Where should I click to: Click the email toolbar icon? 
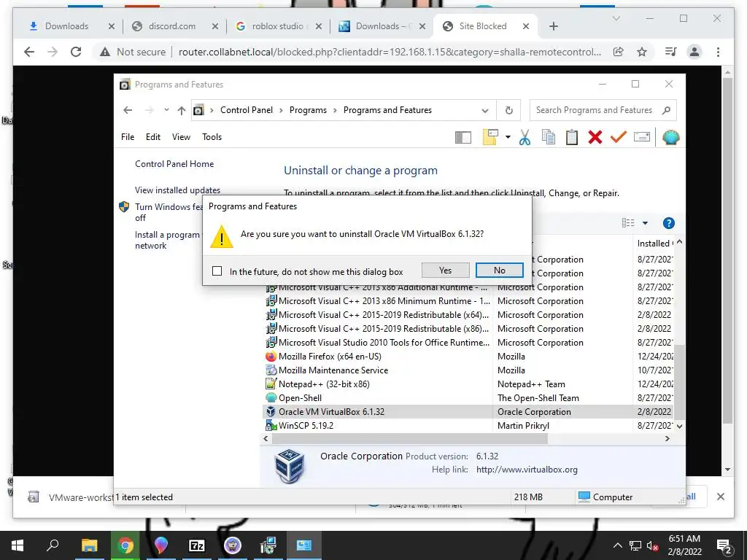click(642, 138)
